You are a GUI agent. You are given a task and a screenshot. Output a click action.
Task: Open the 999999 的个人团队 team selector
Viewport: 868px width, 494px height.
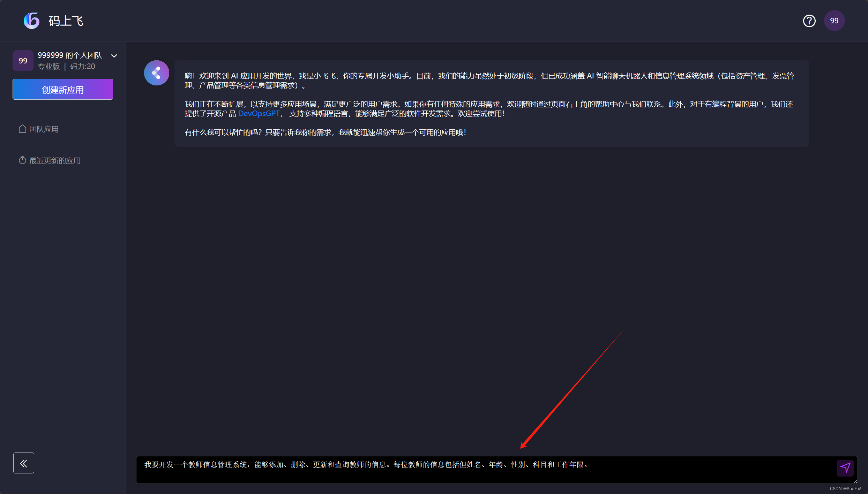pos(70,55)
